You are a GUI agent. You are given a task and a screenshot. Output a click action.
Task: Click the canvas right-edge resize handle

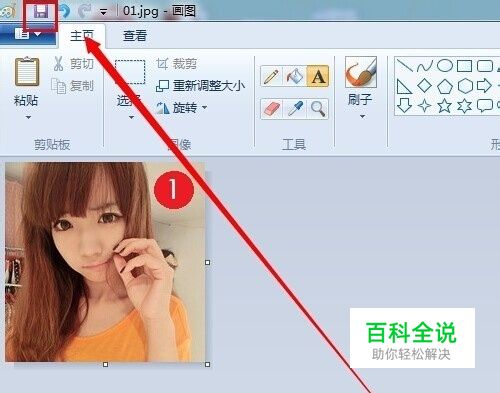point(208,263)
